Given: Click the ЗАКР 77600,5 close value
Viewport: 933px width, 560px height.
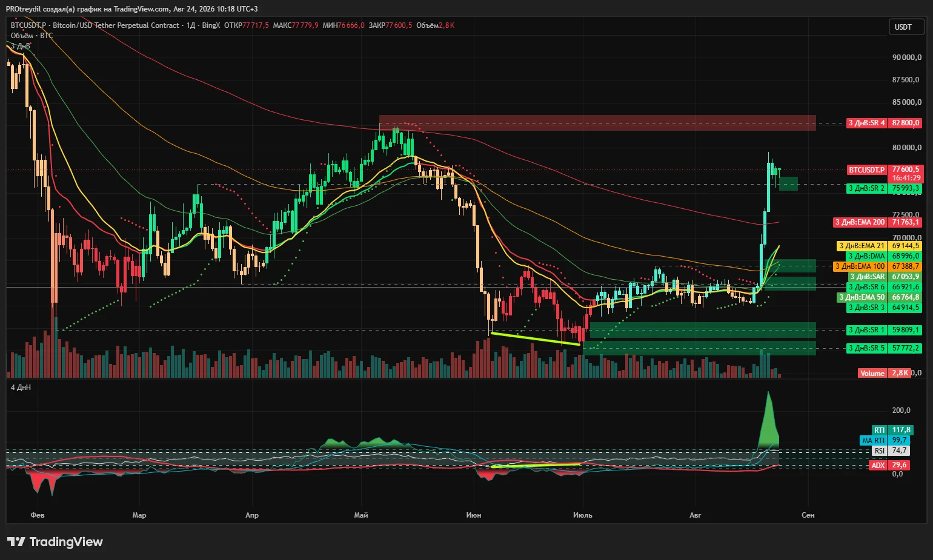Looking at the screenshot, I should click(x=390, y=25).
